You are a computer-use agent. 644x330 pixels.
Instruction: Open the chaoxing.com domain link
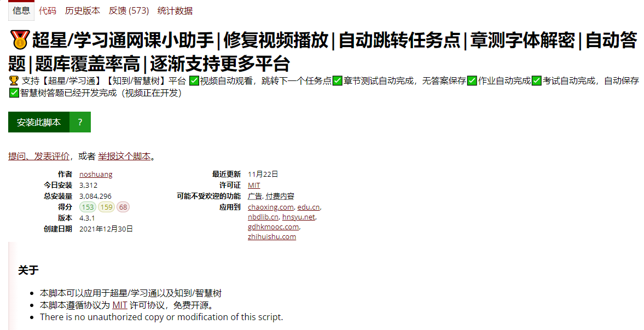(x=270, y=207)
